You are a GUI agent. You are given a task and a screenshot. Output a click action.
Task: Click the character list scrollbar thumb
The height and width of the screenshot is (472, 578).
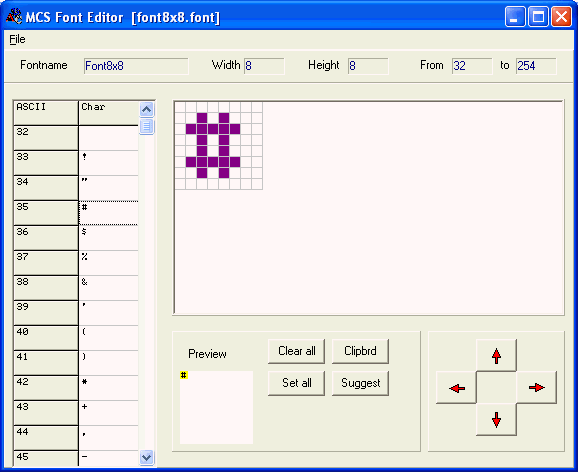point(147,126)
